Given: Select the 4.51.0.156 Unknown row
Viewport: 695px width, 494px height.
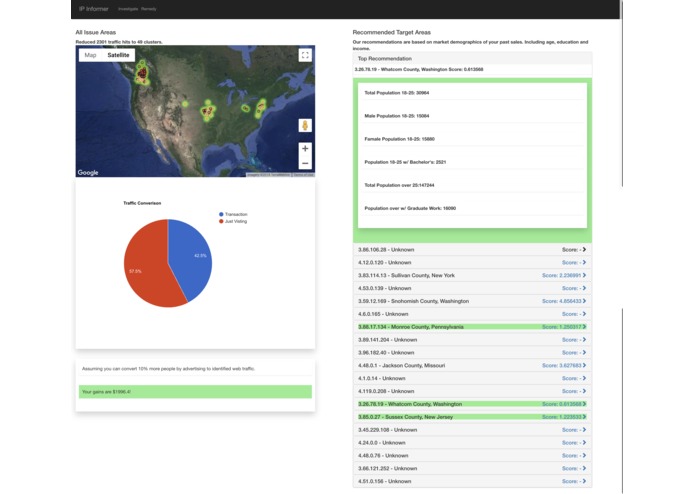Looking at the screenshot, I should [x=472, y=481].
